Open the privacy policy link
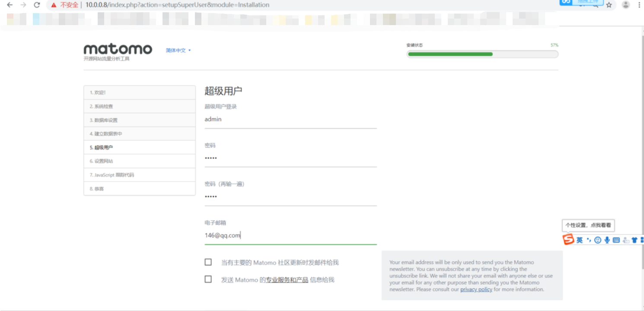The width and height of the screenshot is (644, 311). (x=476, y=289)
